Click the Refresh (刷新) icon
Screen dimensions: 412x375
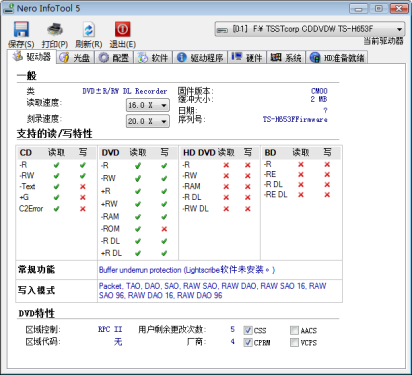coord(88,29)
